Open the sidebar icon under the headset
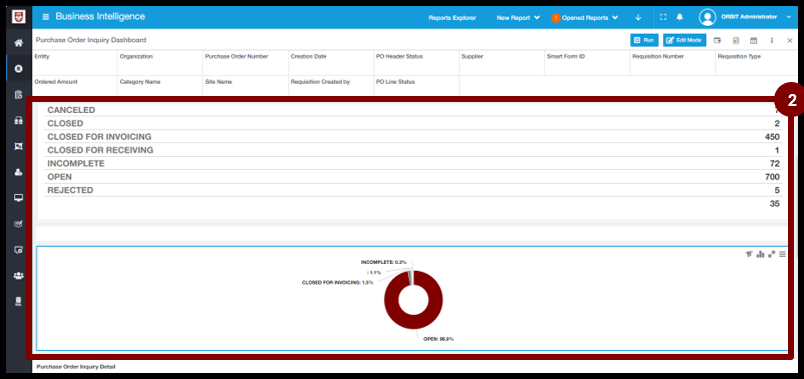 [18, 146]
